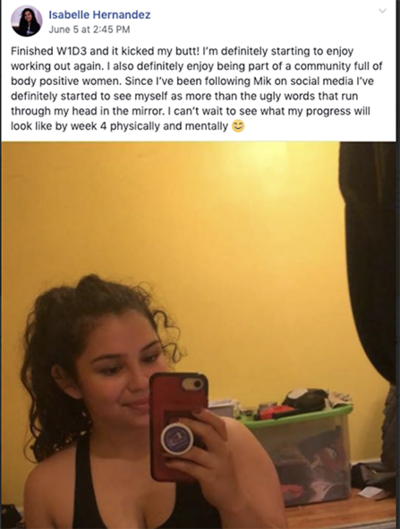Open the post options chevron menu

[x=382, y=11]
